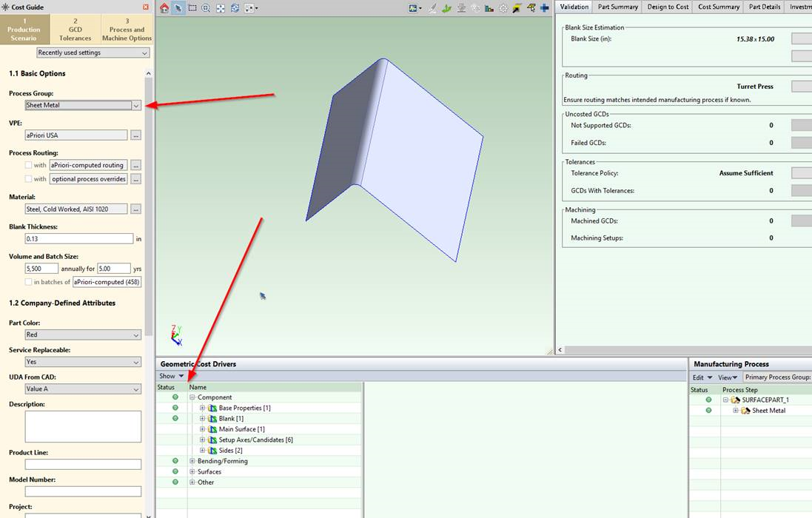Activate the rectangle selection tool
This screenshot has width=812, height=518.
click(192, 8)
